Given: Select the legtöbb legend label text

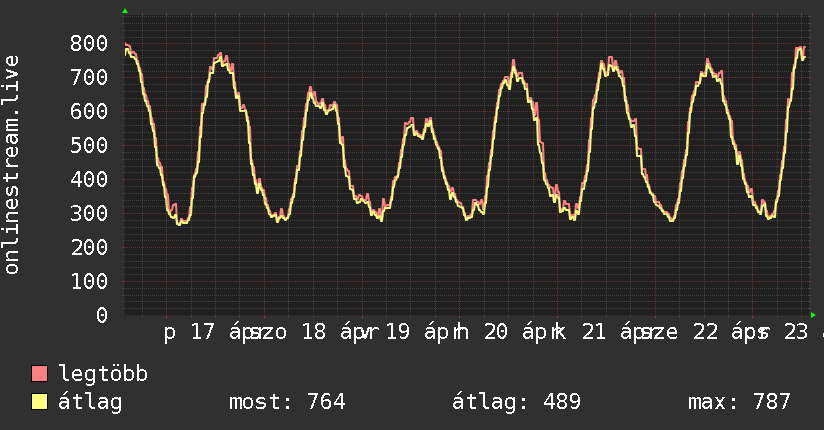Looking at the screenshot, I should (x=104, y=375).
